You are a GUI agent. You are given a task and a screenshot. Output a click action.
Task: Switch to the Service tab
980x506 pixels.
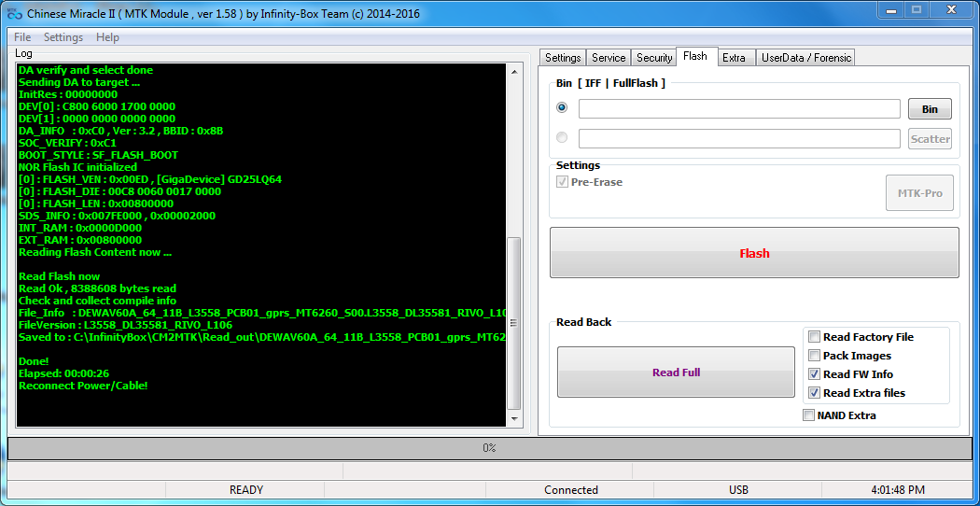click(x=609, y=58)
